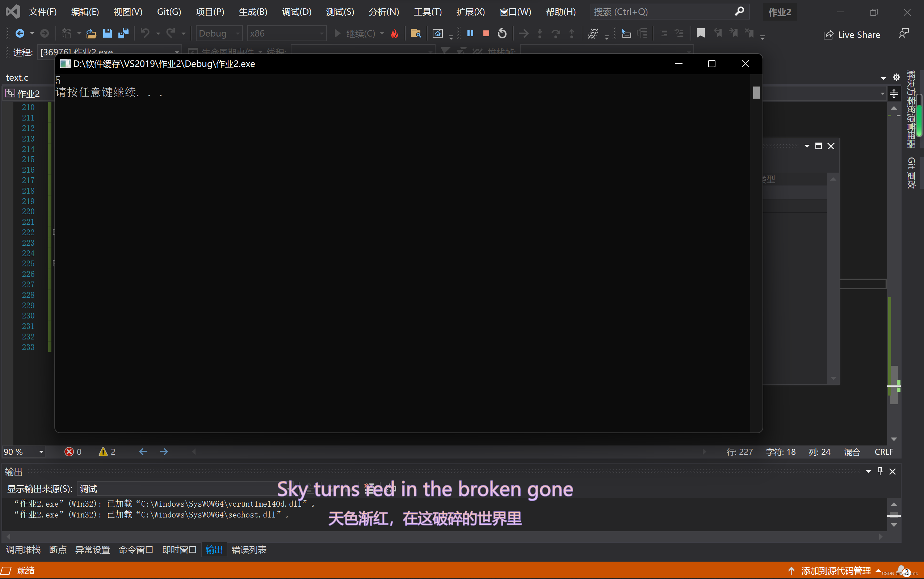Open the send feedback icon
Screen dimensions: 924x579
pos(904,34)
